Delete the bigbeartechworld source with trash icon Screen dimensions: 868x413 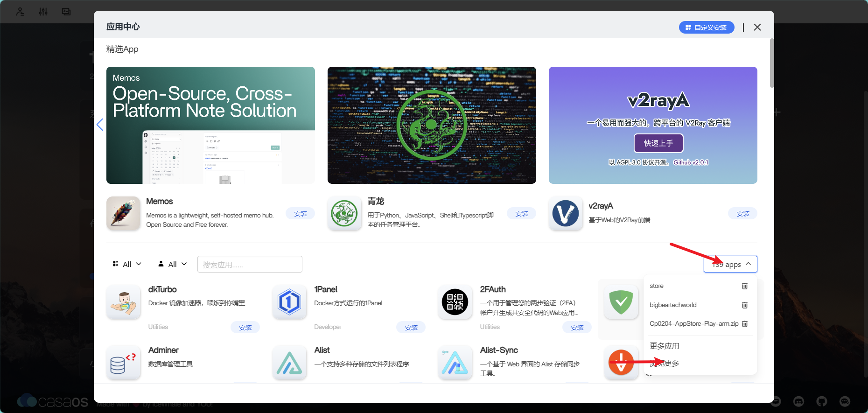[x=745, y=305]
